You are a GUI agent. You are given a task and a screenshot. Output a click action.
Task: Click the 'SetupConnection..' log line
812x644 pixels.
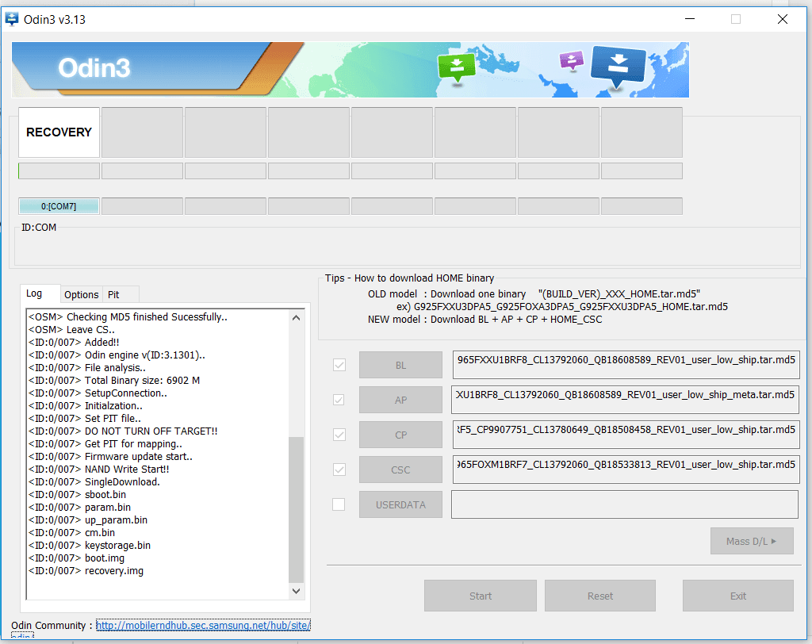click(98, 393)
